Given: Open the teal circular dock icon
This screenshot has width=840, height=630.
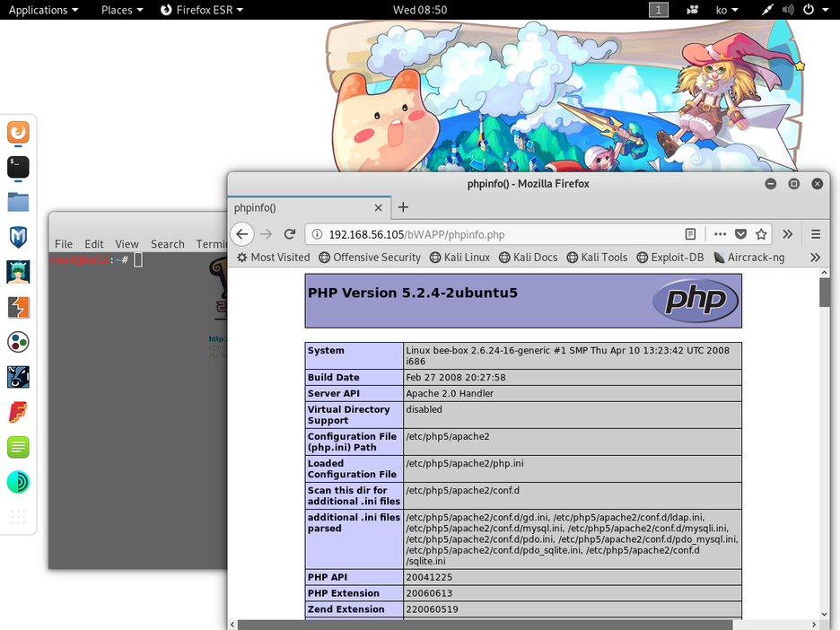Looking at the screenshot, I should tap(18, 482).
